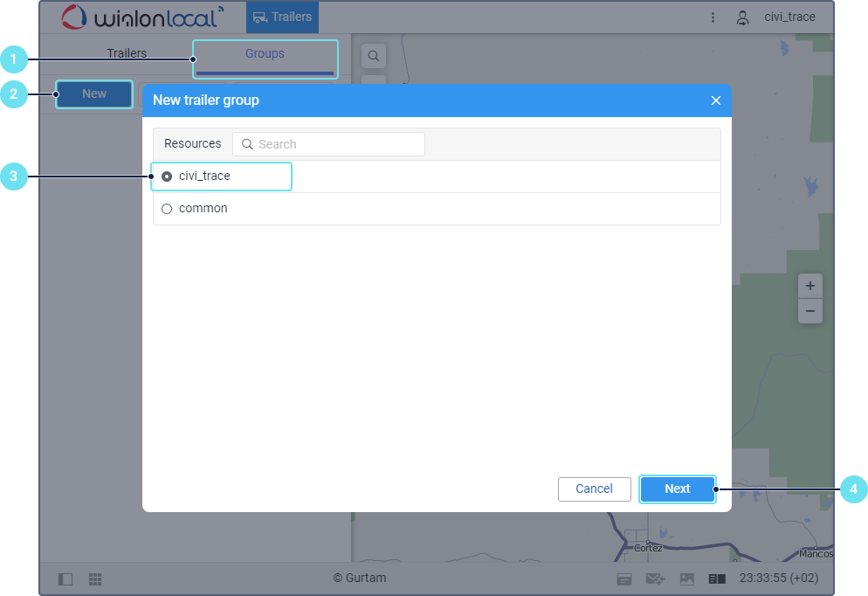The image size is (868, 596).
Task: Click the Next button
Action: click(x=678, y=489)
